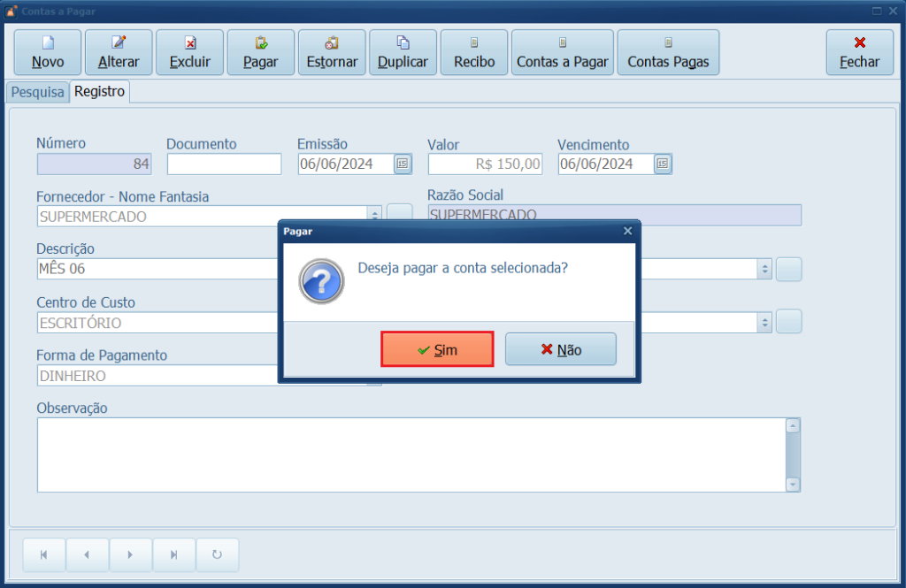
Task: Click the Alterar edit icon button
Action: 119,52
